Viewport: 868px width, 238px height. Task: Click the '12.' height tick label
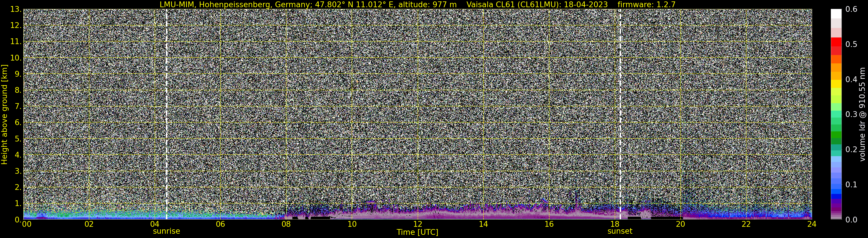pos(16,26)
